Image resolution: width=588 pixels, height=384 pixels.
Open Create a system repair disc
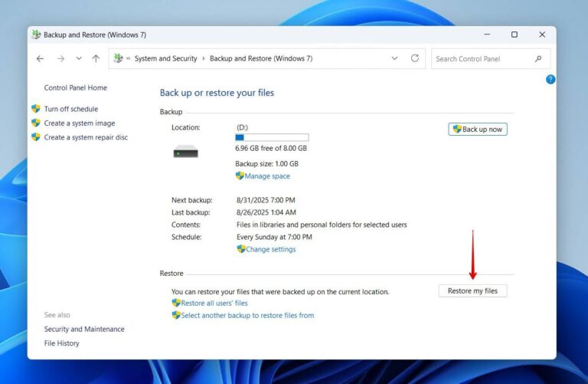point(86,137)
